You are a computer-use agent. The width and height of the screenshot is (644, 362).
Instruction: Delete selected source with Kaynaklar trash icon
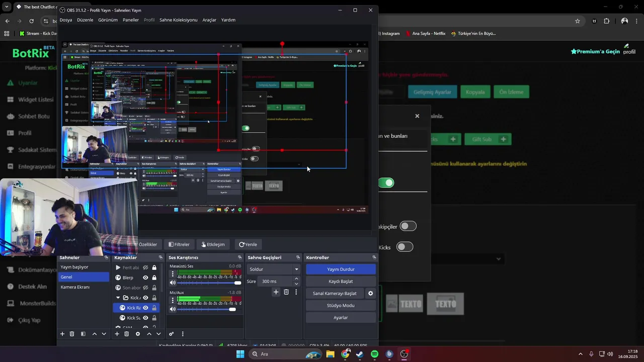pyautogui.click(x=126, y=334)
